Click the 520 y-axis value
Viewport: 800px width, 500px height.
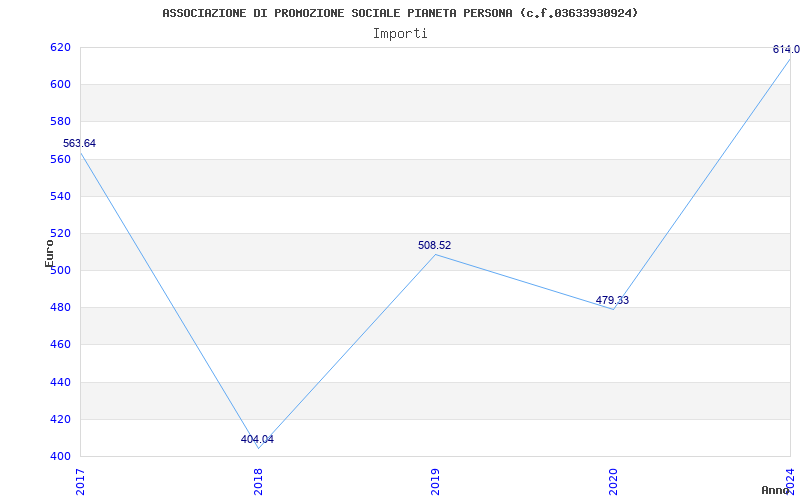pyautogui.click(x=59, y=234)
